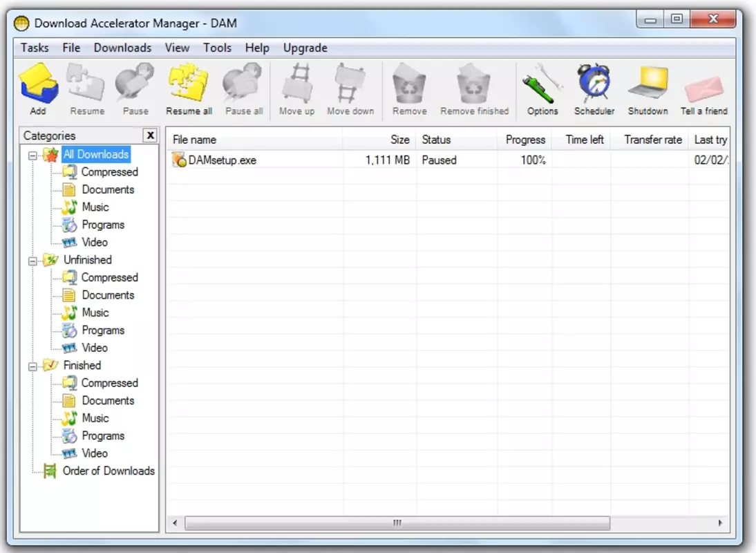Click the Add download toolbar icon

39,83
